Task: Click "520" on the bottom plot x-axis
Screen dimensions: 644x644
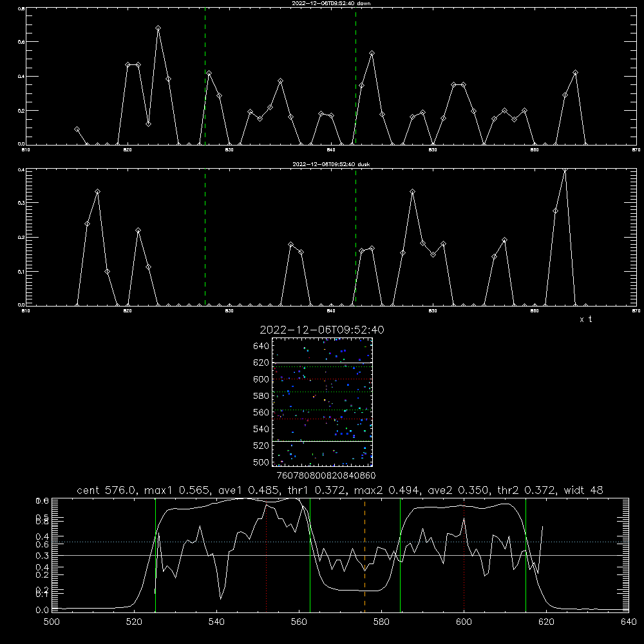Action: pos(134,622)
